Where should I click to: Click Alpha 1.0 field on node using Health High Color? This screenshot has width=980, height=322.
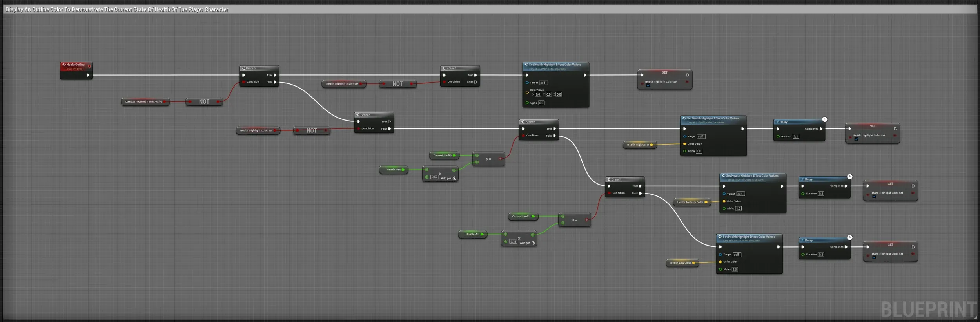pos(699,151)
